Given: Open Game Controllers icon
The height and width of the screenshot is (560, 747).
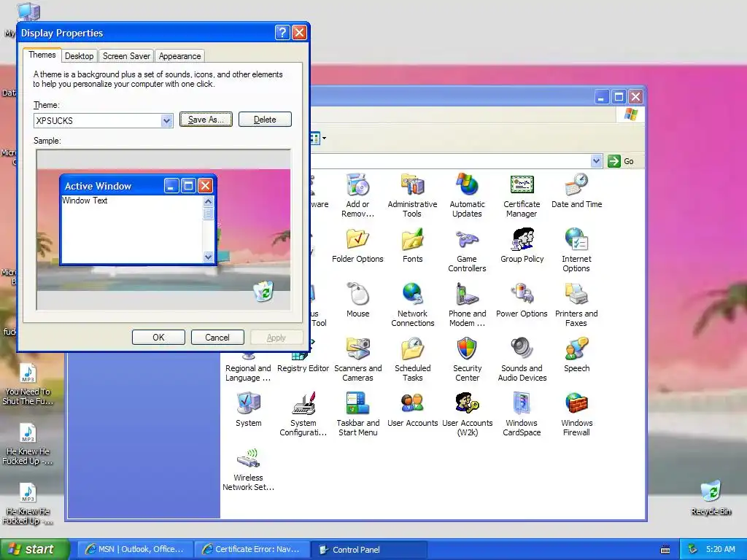Looking at the screenshot, I should [467, 251].
